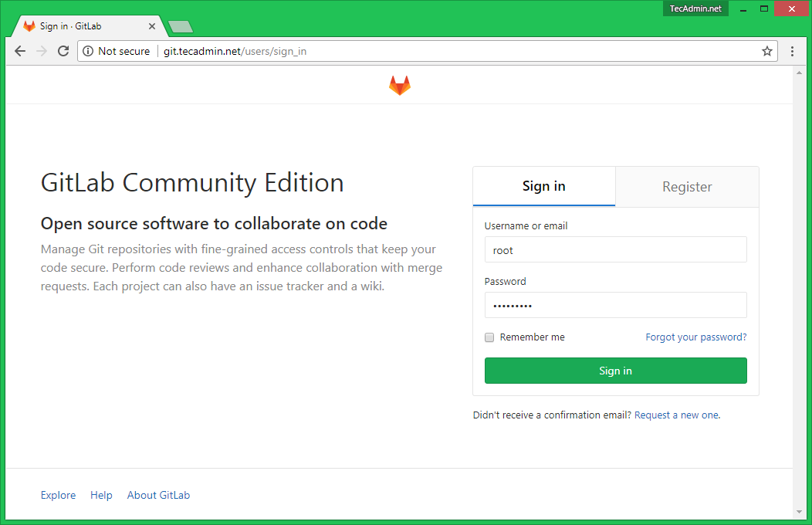Open the Forgot your password link
The image size is (812, 525).
pos(696,337)
